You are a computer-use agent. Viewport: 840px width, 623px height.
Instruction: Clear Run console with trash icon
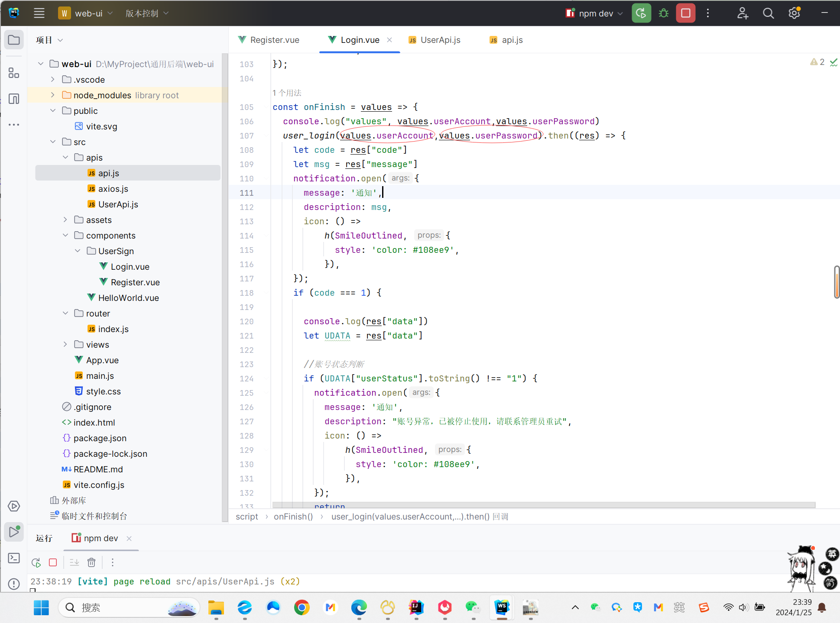(91, 562)
